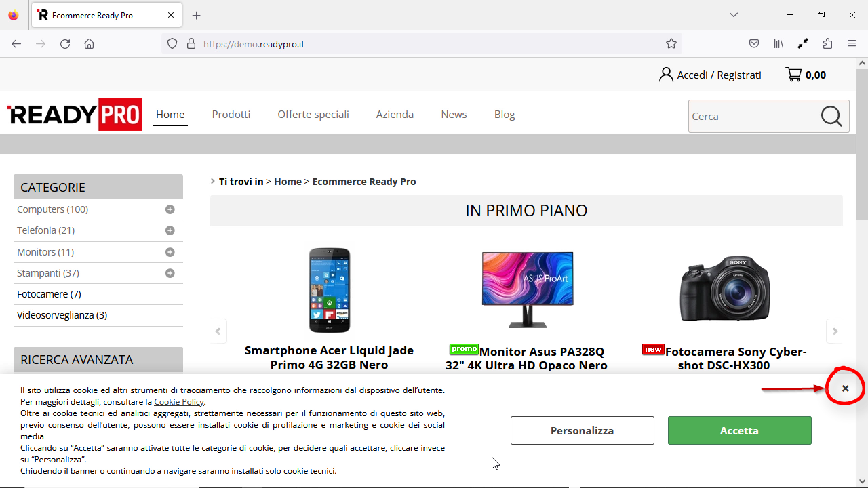Image resolution: width=868 pixels, height=488 pixels.
Task: Reload the page with the refresh icon
Action: click(65, 44)
